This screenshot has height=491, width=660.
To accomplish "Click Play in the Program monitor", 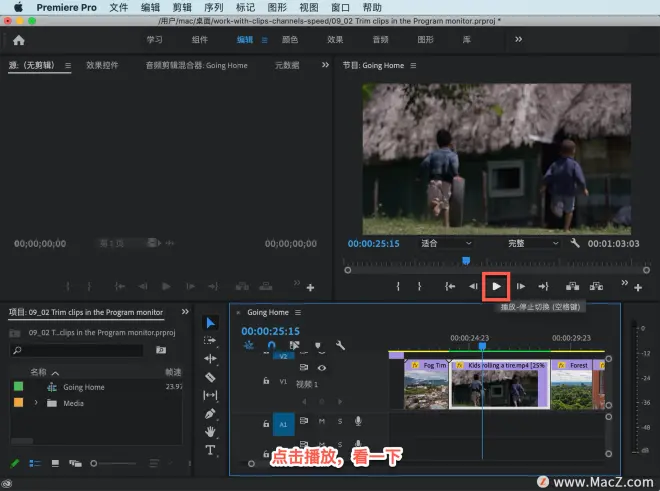I will coord(496,287).
